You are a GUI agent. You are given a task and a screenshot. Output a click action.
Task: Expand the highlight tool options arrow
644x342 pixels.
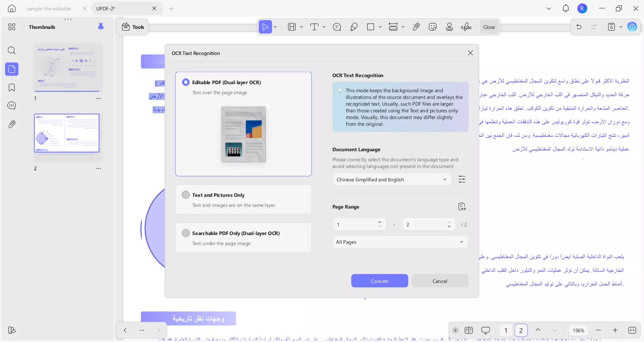[301, 27]
